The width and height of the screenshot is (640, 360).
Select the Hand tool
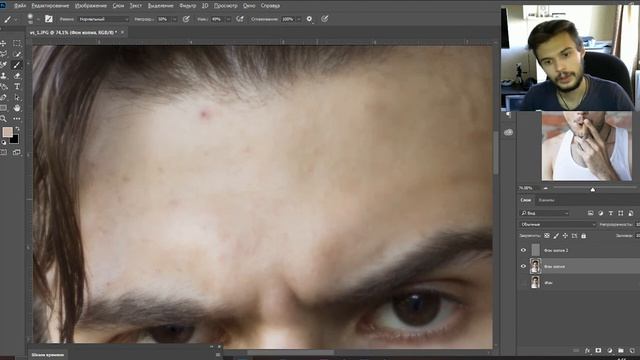point(17,108)
